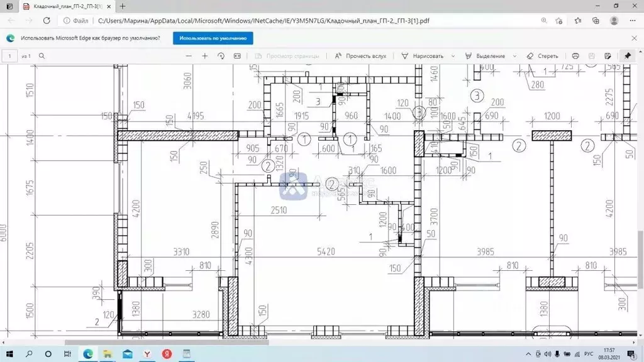The image size is (644, 362).
Task: Open the Action Center notifications
Action: click(631, 354)
